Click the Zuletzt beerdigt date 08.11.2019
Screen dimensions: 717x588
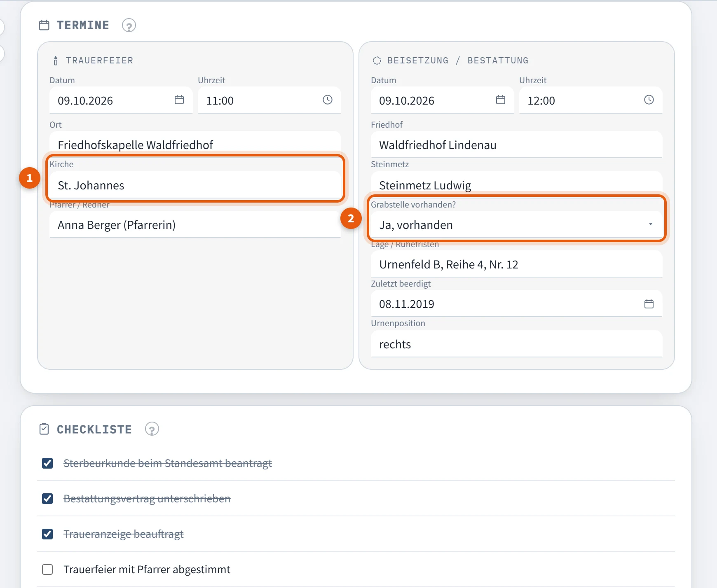[x=407, y=304]
